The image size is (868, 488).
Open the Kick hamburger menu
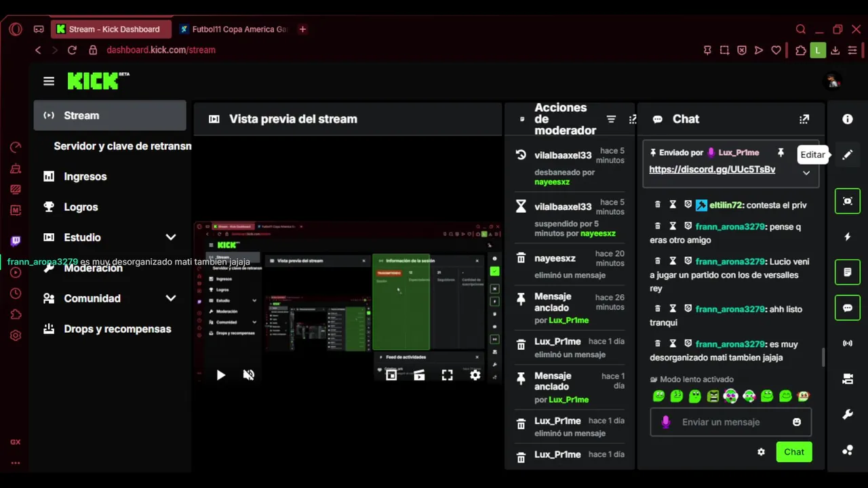tap(49, 81)
